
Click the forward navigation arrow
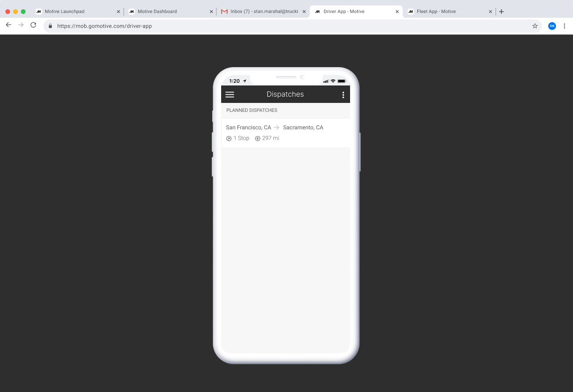[x=21, y=25]
